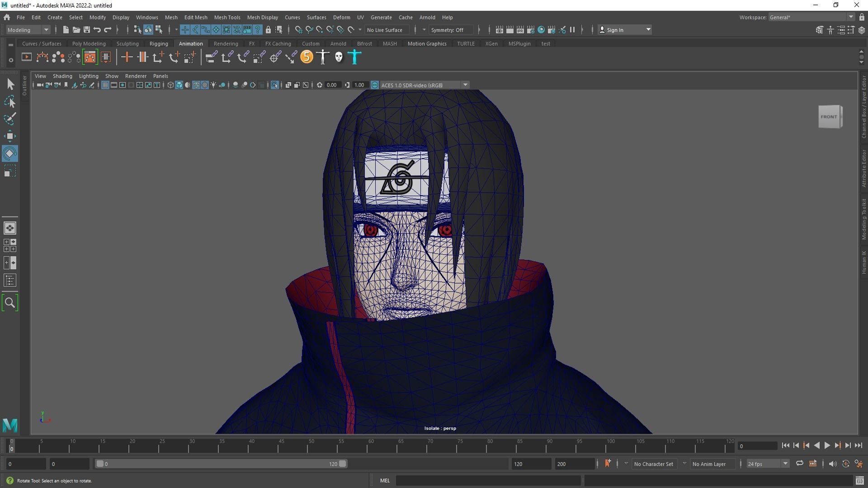Click the cyan T-pose figure shelf icon

355,57
